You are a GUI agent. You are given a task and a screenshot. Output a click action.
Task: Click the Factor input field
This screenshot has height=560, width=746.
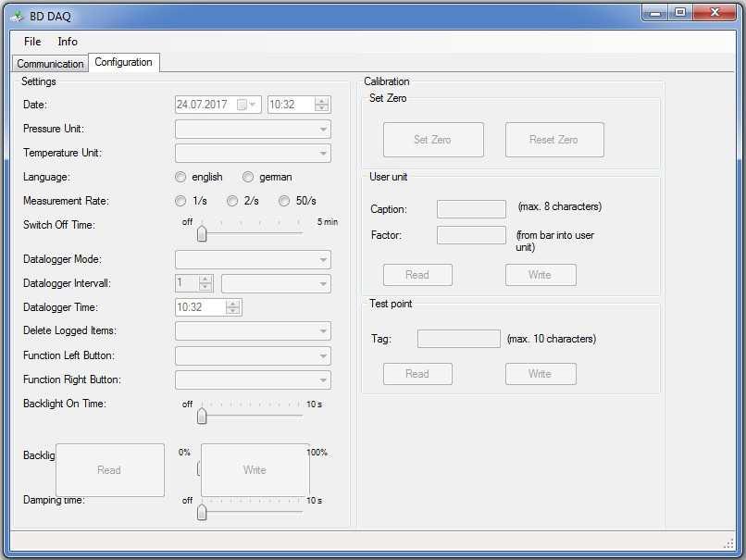click(471, 235)
